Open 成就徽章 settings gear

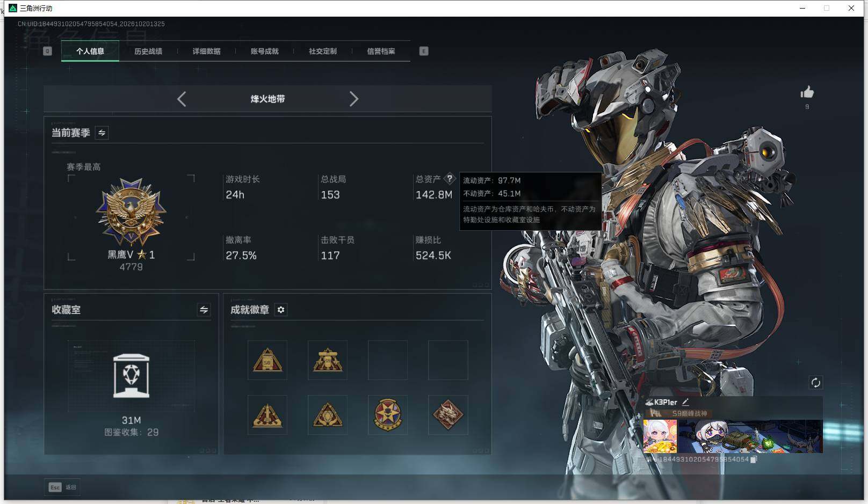point(281,310)
